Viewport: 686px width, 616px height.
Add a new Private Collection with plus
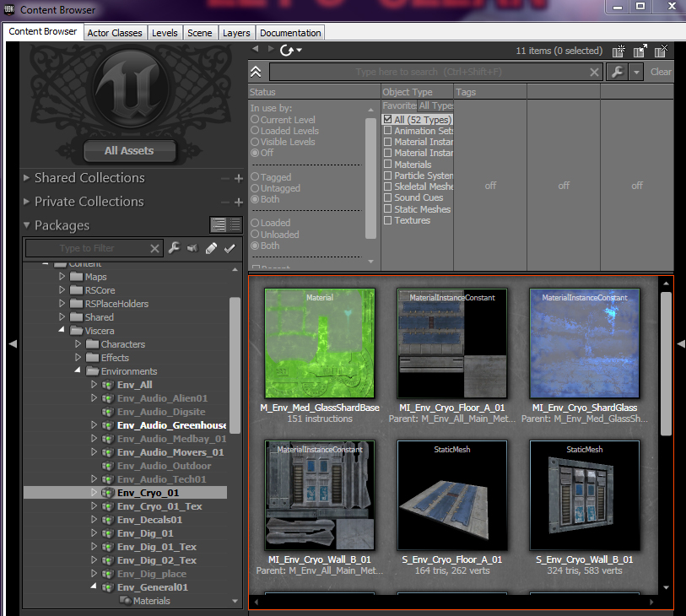coord(239,203)
